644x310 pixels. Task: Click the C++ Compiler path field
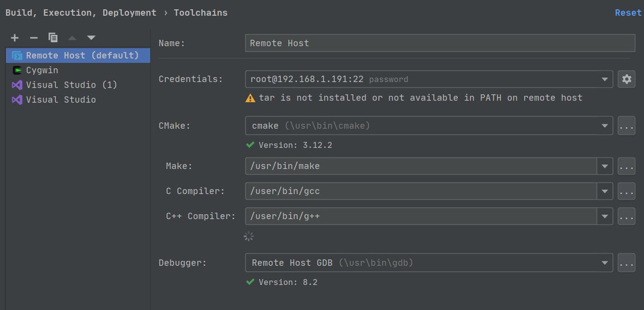click(x=421, y=216)
